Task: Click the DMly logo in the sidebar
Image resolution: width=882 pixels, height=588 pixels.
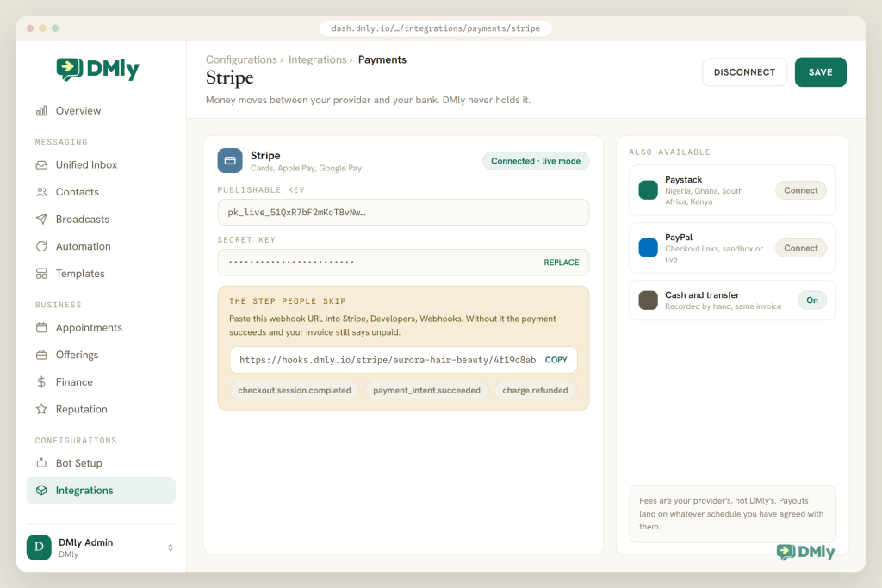Action: tap(98, 69)
